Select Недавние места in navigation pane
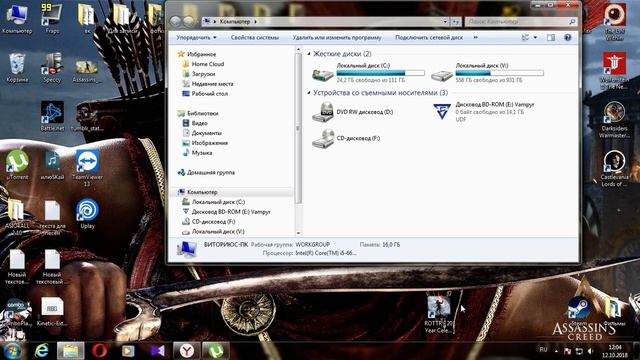 pyautogui.click(x=212, y=84)
